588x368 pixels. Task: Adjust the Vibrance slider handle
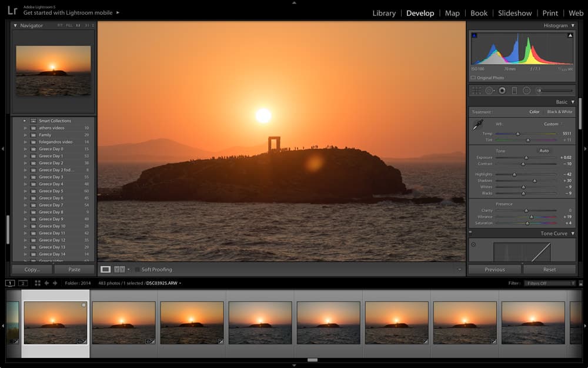[x=532, y=217]
